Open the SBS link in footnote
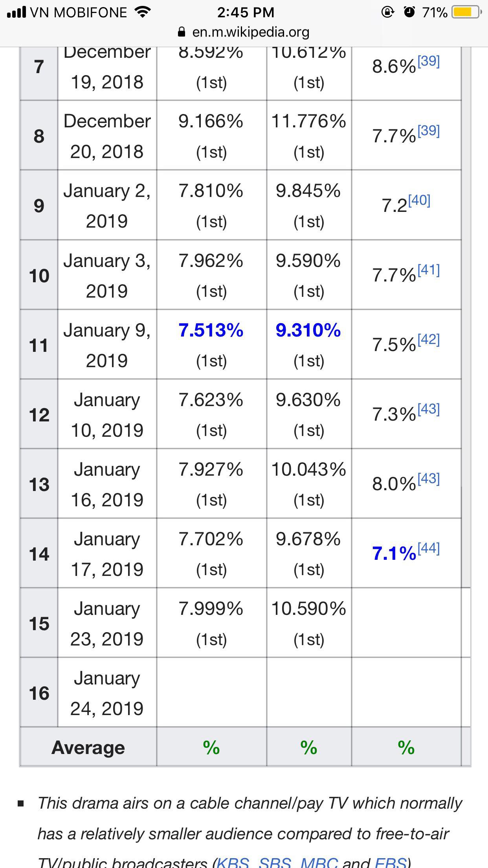Image resolution: width=488 pixels, height=868 pixels. (275, 862)
